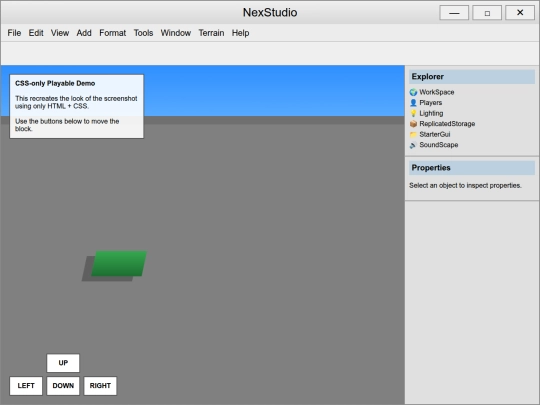Click 'Use the buttons below' instruction text
This screenshot has height=405, width=540.
tap(67, 125)
